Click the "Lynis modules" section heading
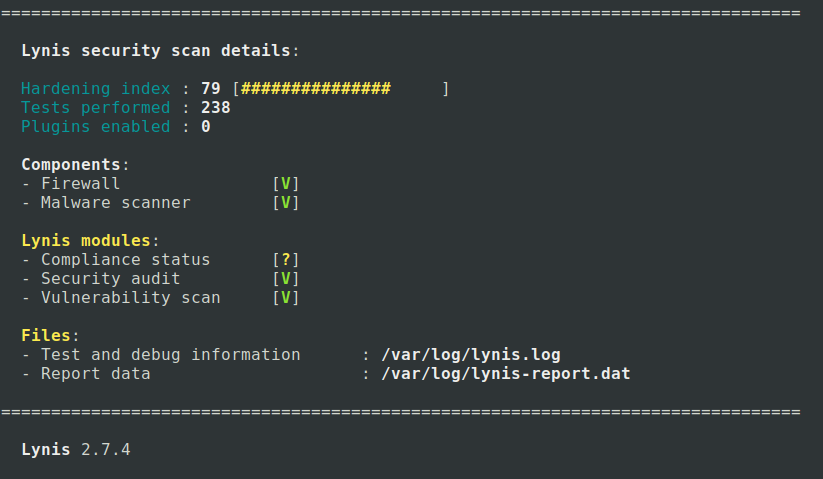The image size is (823, 479). (x=85, y=240)
